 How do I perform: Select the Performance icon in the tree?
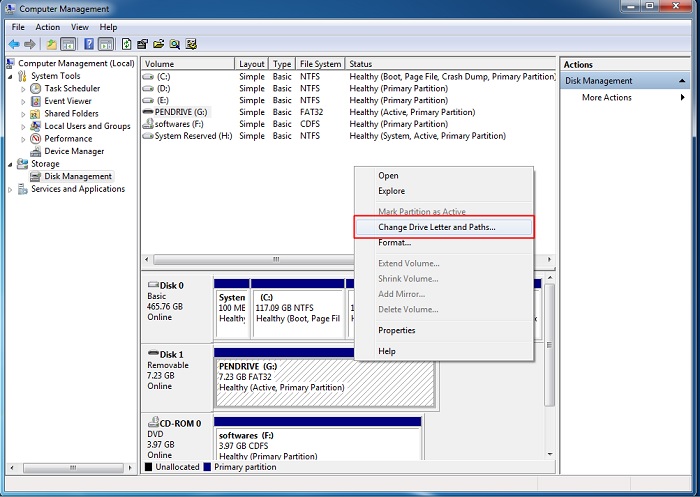point(36,139)
